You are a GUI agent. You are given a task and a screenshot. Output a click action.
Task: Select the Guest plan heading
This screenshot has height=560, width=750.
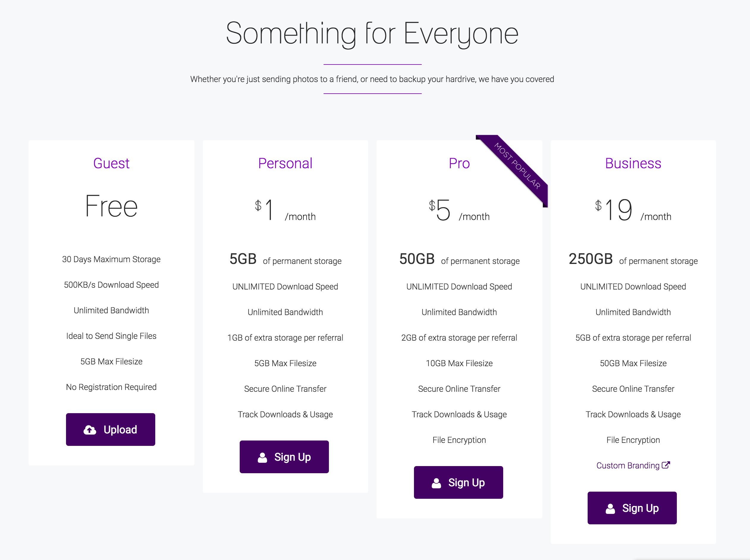click(111, 163)
